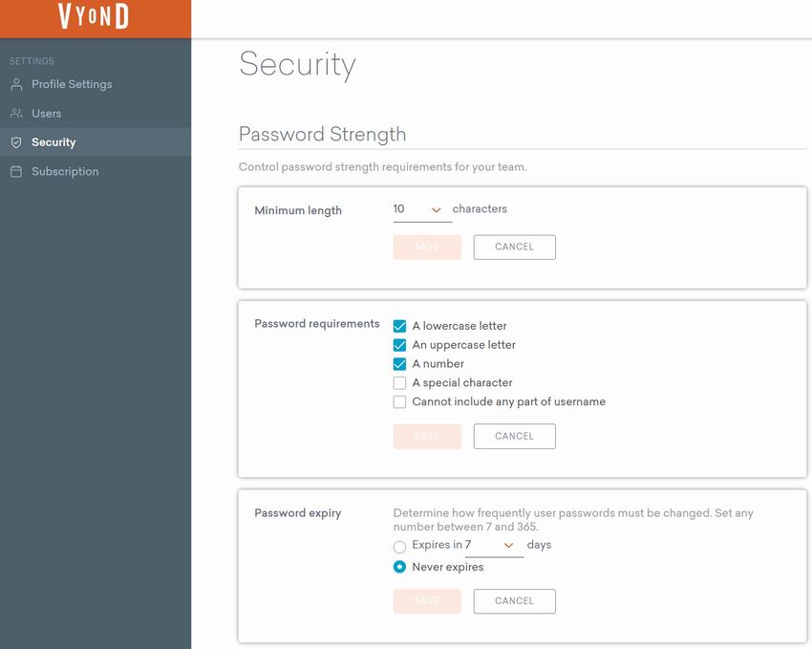Click the Users group icon
The image size is (812, 649).
(16, 114)
